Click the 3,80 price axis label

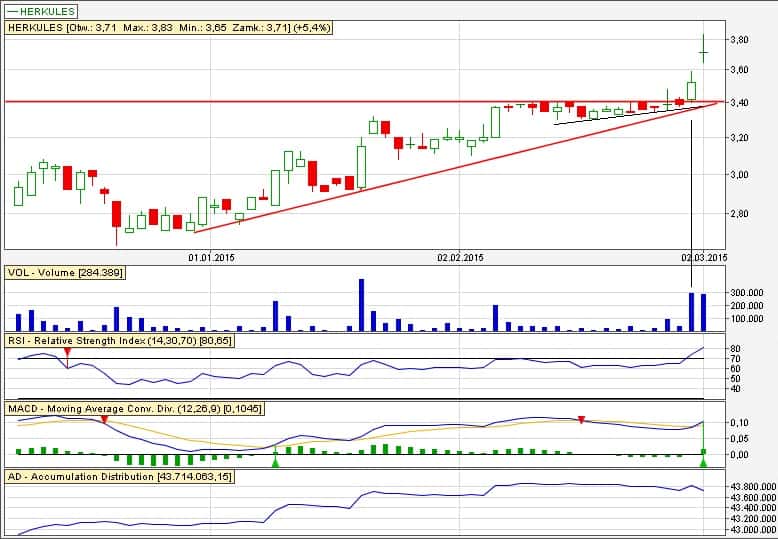pos(740,40)
